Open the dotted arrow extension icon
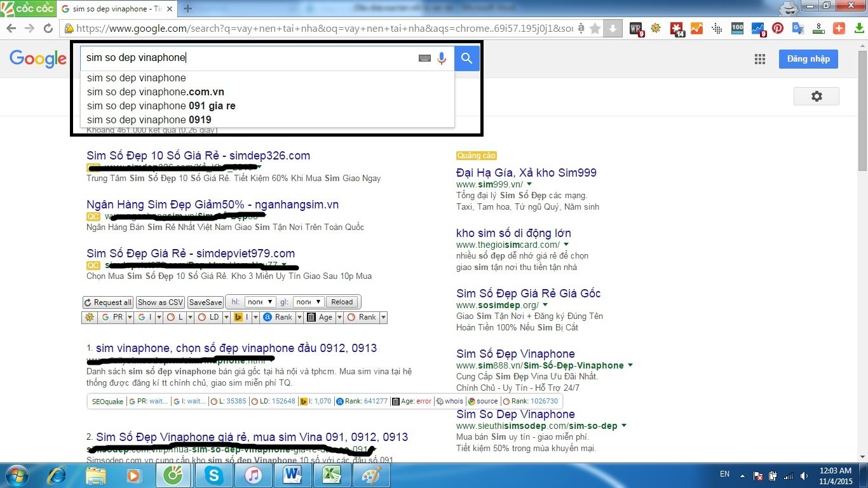Viewport: 868px width, 488px height. (717, 29)
